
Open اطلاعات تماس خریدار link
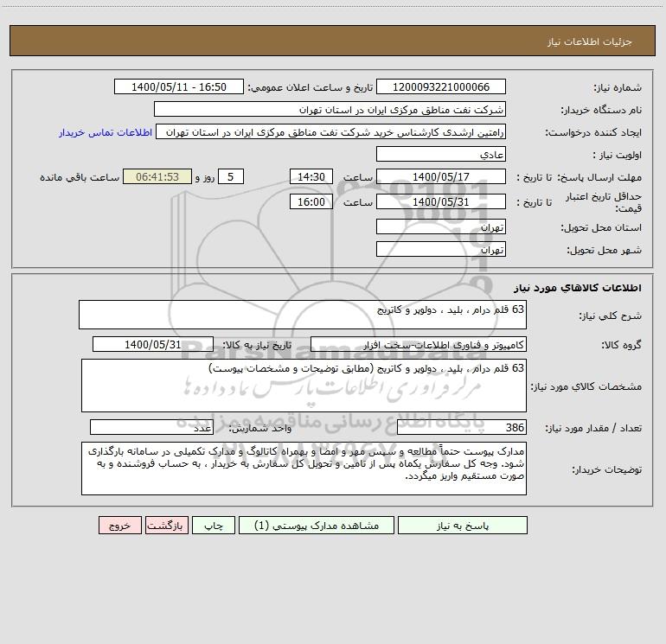pos(106,132)
